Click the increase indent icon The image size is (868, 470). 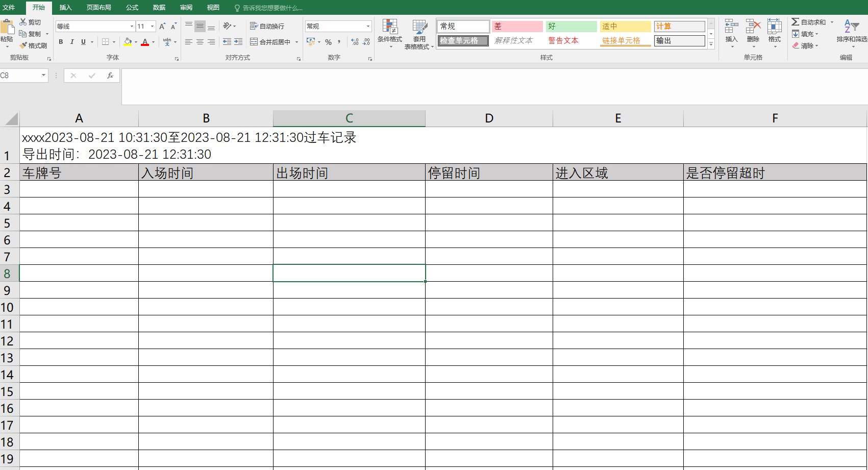pos(238,42)
